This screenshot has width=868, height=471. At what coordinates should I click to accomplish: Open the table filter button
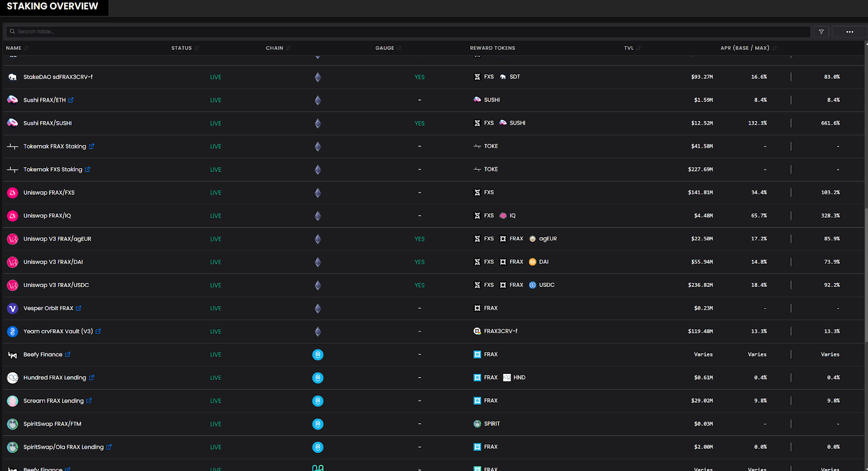pos(821,31)
